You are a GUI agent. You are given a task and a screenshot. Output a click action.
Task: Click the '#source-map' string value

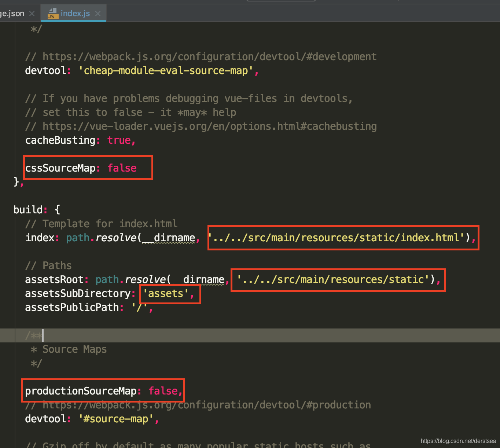pos(116,419)
